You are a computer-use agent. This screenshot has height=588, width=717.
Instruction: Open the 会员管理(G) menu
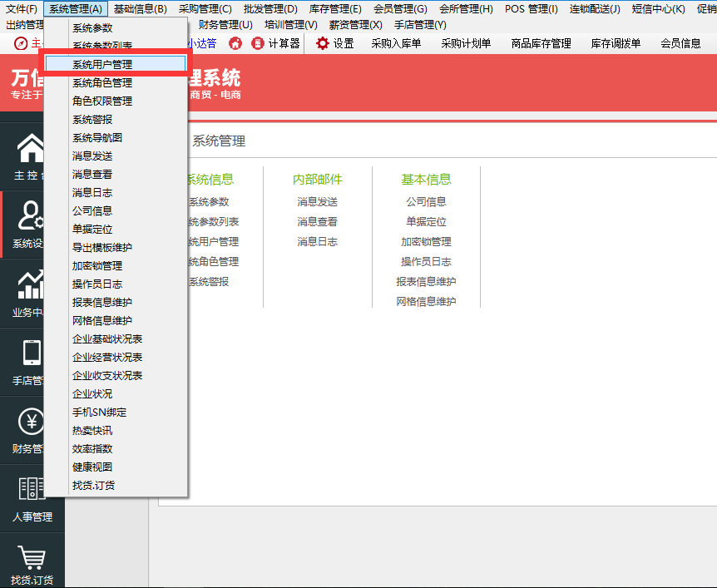401,9
